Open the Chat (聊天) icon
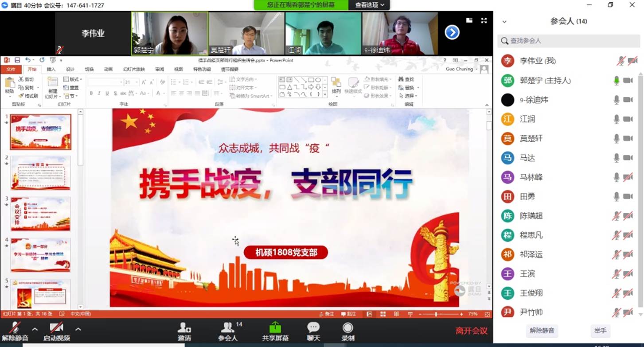This screenshot has height=347, width=644. click(x=313, y=328)
